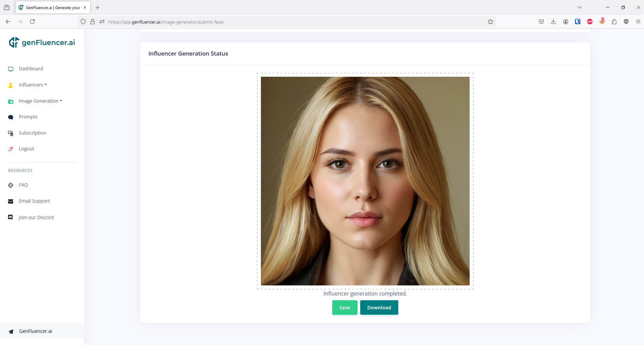The width and height of the screenshot is (644, 345).
Task: Click the 'RESOURCES' section label
Action: [20, 171]
